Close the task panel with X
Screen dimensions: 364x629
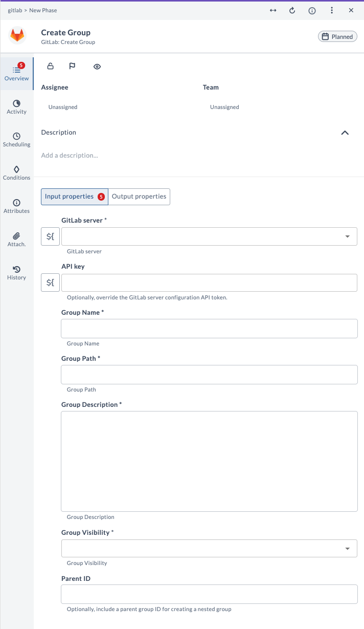pyautogui.click(x=351, y=10)
